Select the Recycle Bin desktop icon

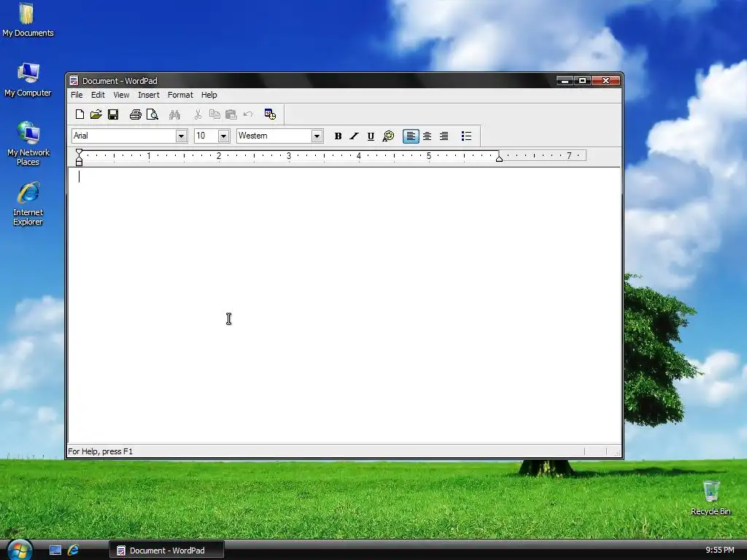coord(711,497)
